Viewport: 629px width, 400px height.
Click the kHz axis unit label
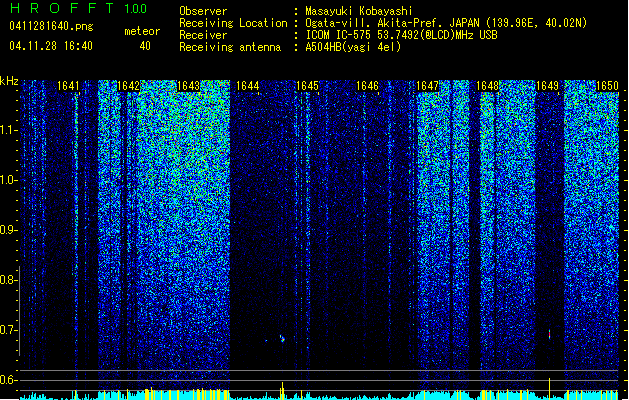9,81
